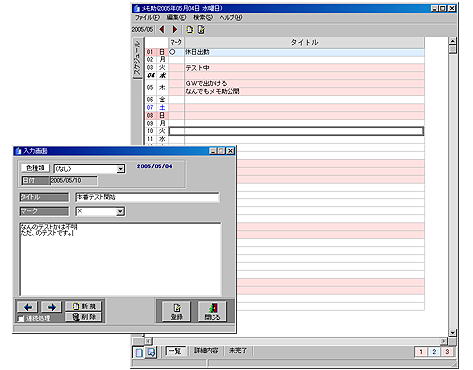The height and width of the screenshot is (370, 473).
Task: Go to next month with red right arrow
Action: click(174, 30)
